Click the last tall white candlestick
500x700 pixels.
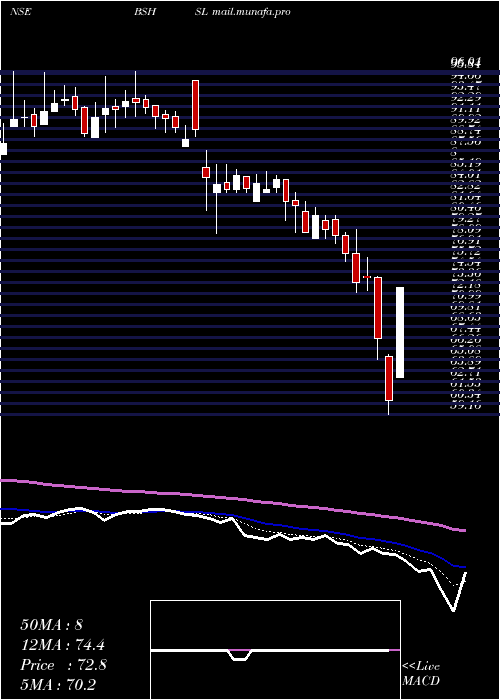[400, 333]
